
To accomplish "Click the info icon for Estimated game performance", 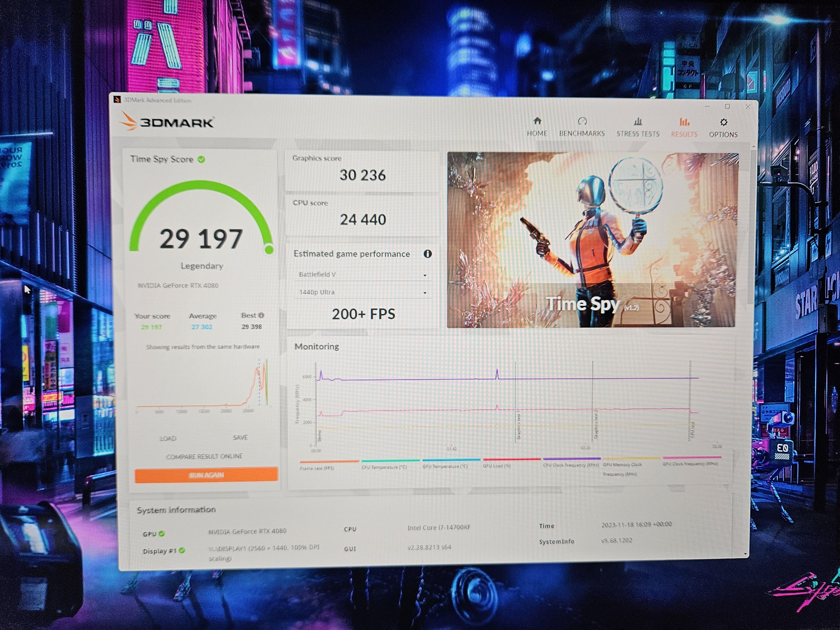I will [x=428, y=254].
